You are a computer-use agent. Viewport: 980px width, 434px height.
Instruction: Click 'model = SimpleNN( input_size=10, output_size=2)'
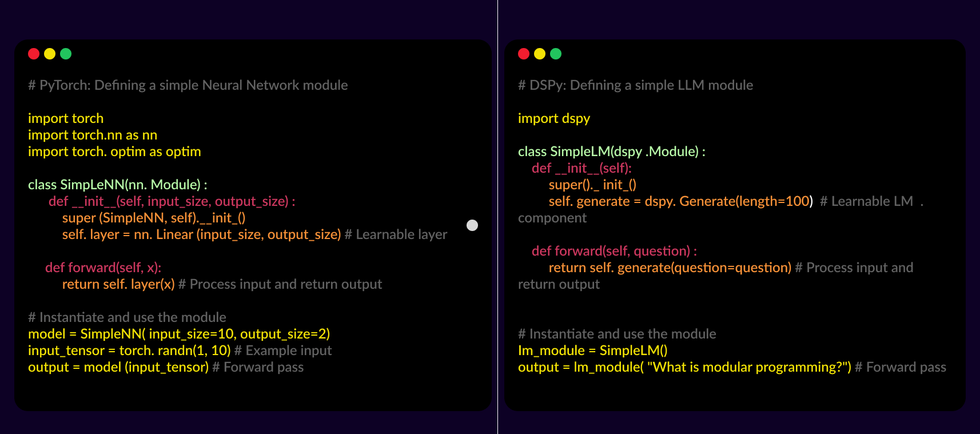pos(179,334)
